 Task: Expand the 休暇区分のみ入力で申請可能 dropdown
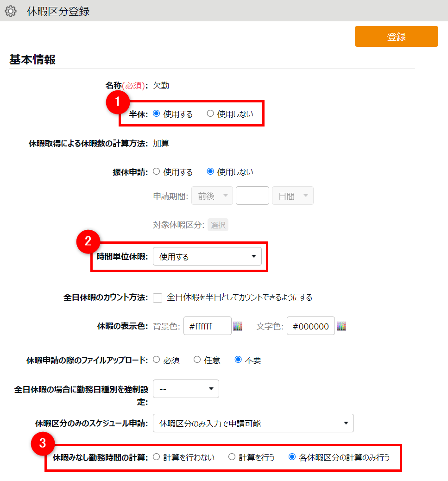(x=253, y=423)
